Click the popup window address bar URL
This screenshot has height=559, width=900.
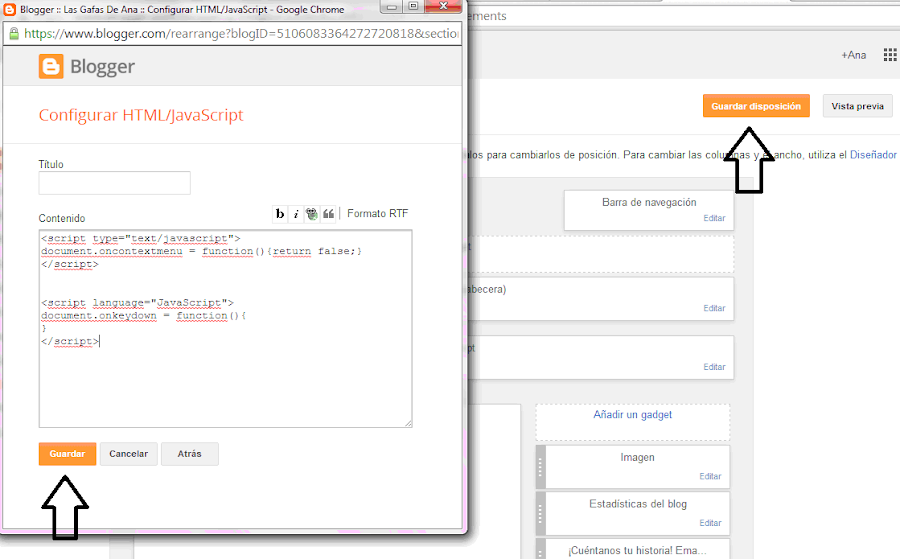tap(241, 34)
